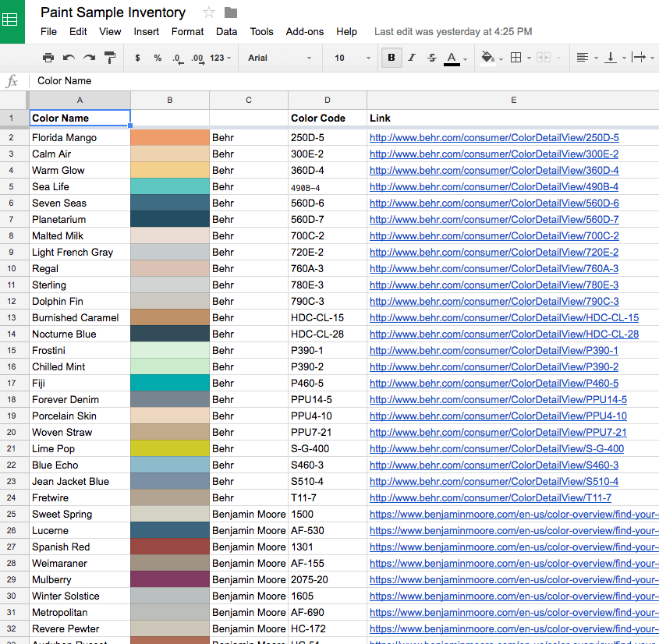Open the Fiji P460-5 link

(x=494, y=384)
